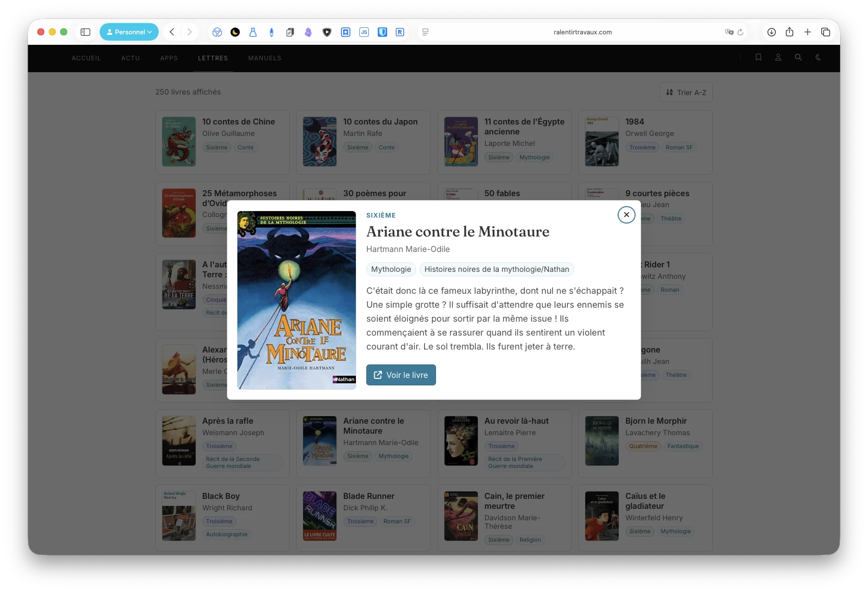The width and height of the screenshot is (868, 592).
Task: Click the Blade Runner cover thumbnail
Action: coord(320,516)
